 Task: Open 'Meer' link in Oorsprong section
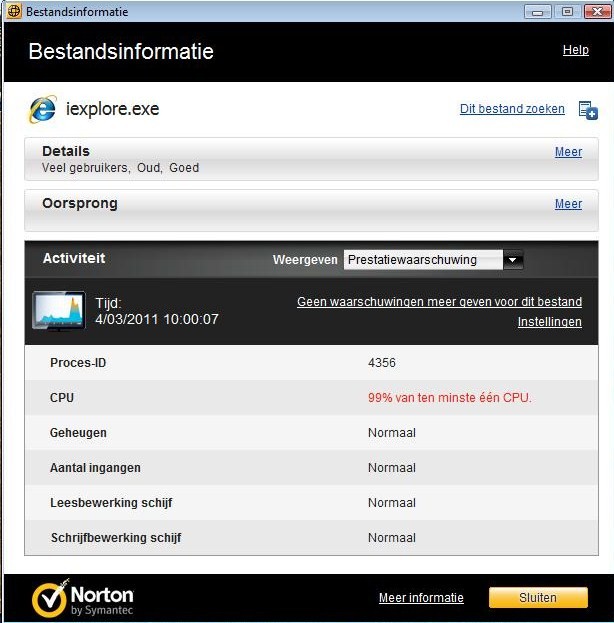pyautogui.click(x=568, y=204)
